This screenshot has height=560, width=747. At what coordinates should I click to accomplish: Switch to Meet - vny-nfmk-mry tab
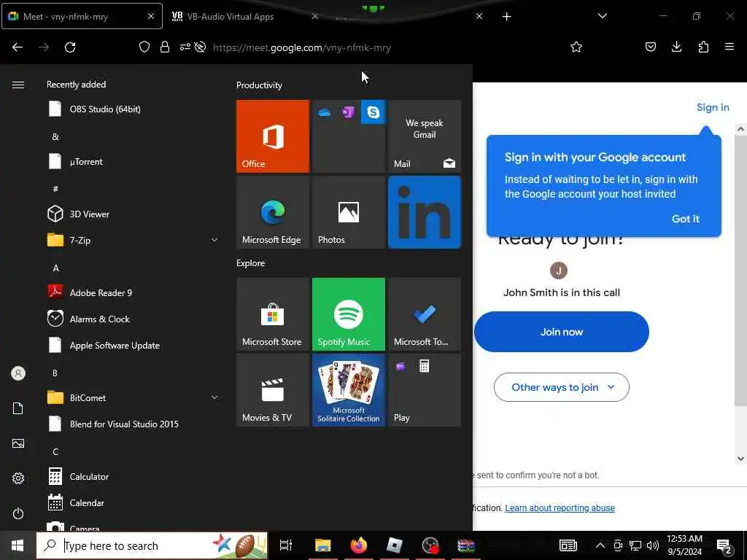[82, 16]
